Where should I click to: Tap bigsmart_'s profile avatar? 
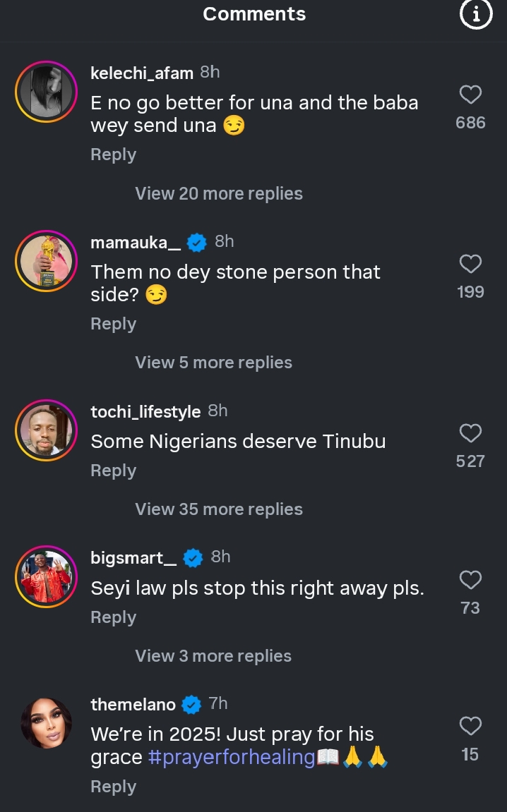coord(46,576)
